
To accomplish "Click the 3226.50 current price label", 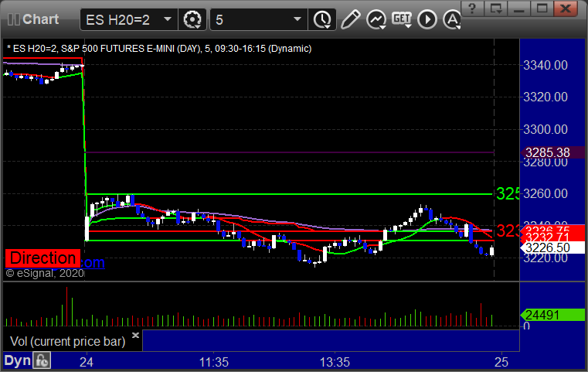I will pos(546,247).
